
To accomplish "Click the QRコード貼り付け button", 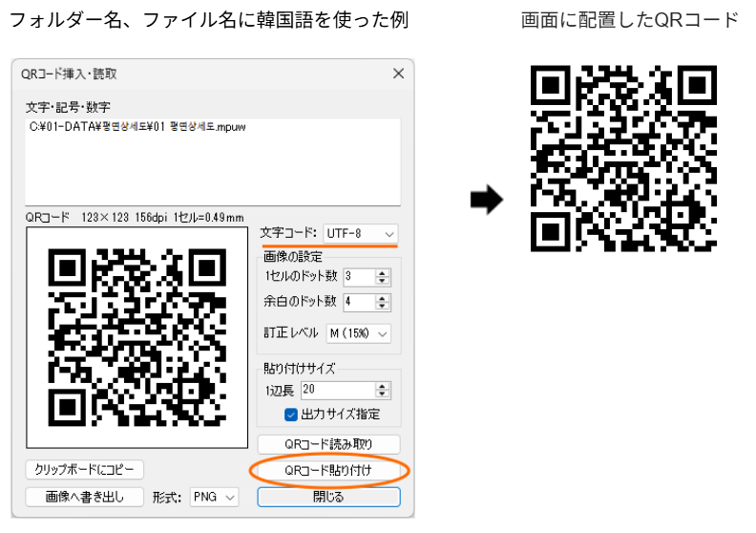I will tap(328, 470).
